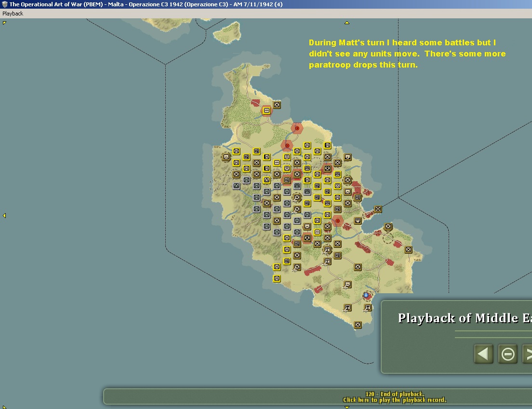532x409 pixels.
Task: Click the bottom-left corner map scroll arrow
Action: coord(4,407)
